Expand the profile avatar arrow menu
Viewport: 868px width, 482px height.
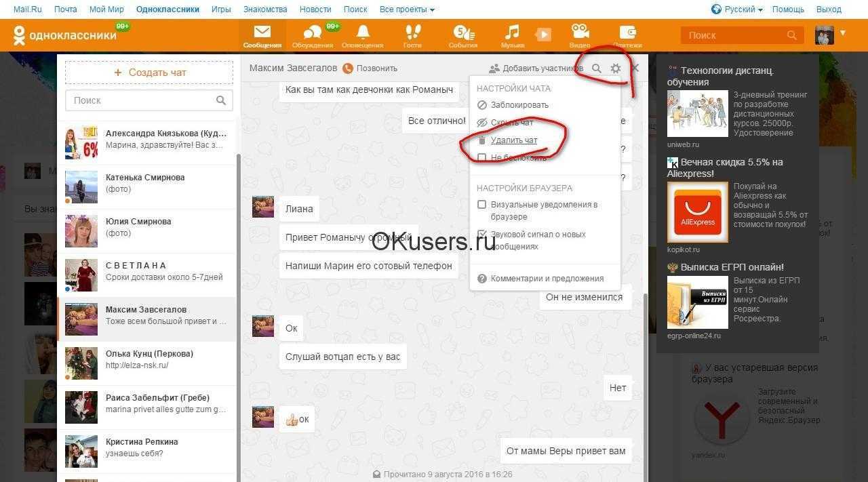pyautogui.click(x=843, y=32)
